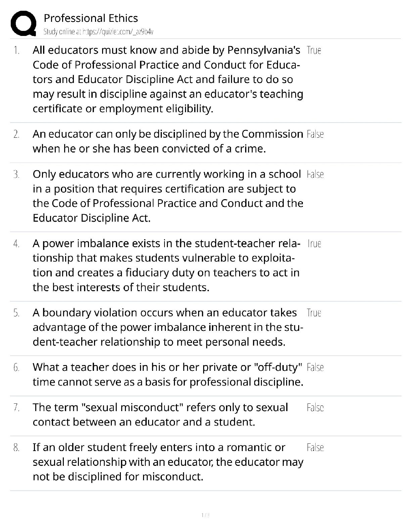Select the True answer for question 4

coord(314,244)
